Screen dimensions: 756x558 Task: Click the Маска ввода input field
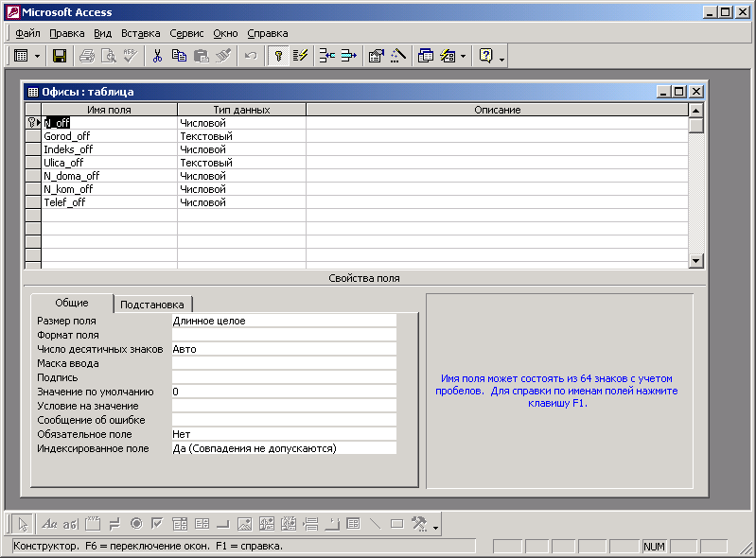coord(284,363)
